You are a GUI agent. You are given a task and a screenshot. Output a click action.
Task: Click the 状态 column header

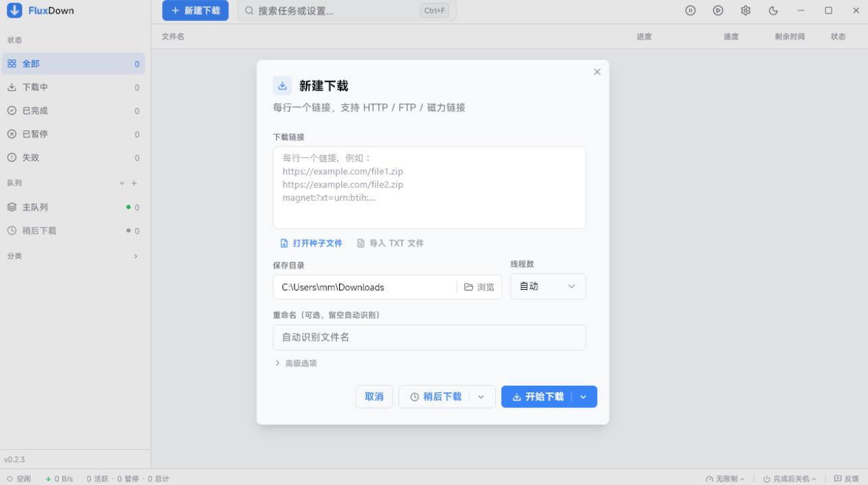pos(838,36)
